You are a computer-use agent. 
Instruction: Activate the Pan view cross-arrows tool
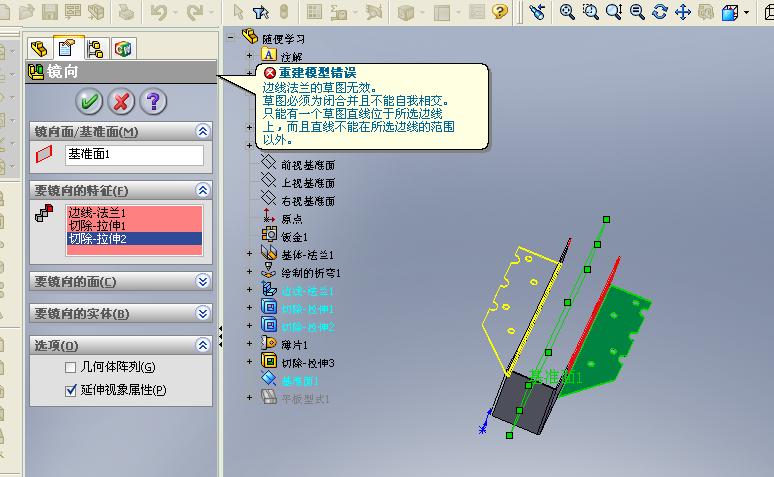click(x=683, y=11)
